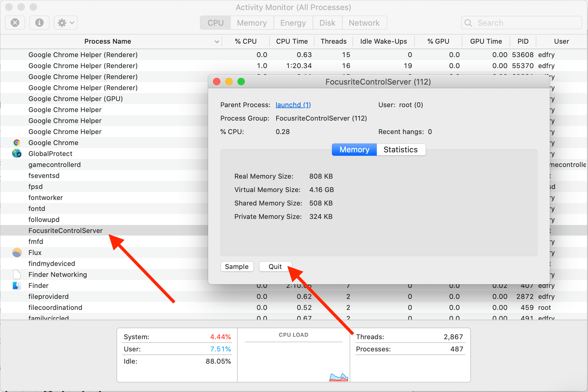Image resolution: width=588 pixels, height=392 pixels.
Task: Click the CPU tab in Activity Monitor
Action: (216, 22)
